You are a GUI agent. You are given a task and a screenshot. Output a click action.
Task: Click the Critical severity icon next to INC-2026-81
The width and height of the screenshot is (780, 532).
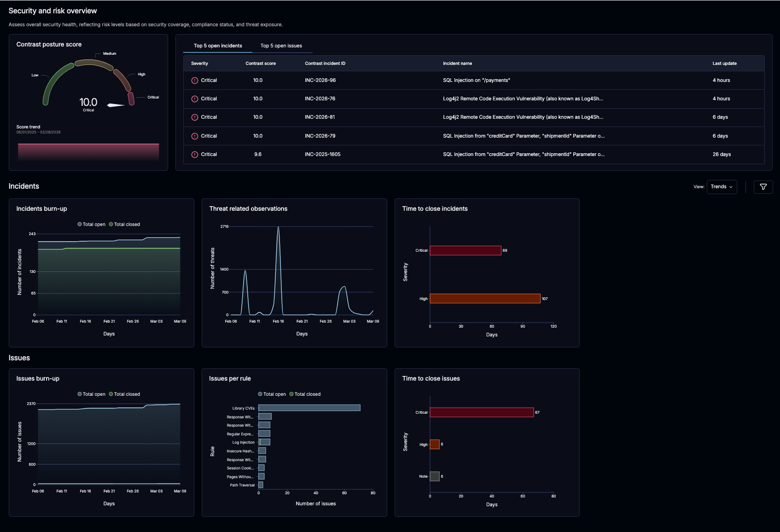(194, 117)
